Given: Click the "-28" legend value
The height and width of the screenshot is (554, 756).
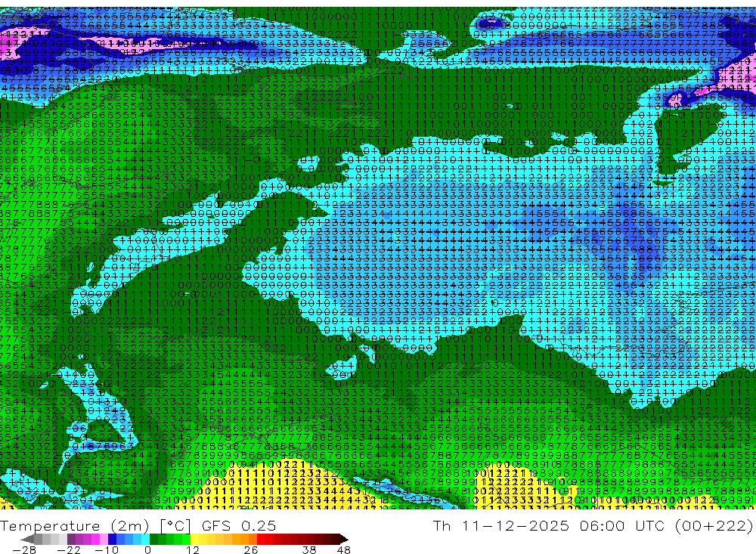Looking at the screenshot, I should [24, 549].
